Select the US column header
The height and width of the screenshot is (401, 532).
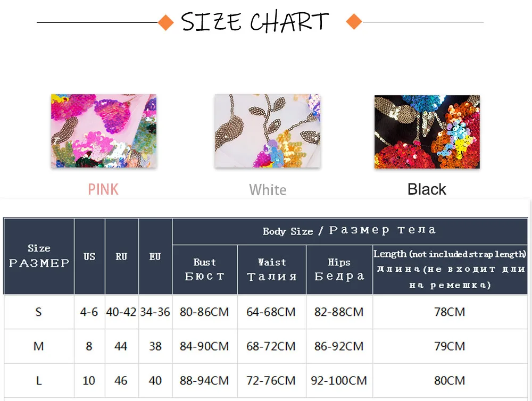[x=89, y=256]
